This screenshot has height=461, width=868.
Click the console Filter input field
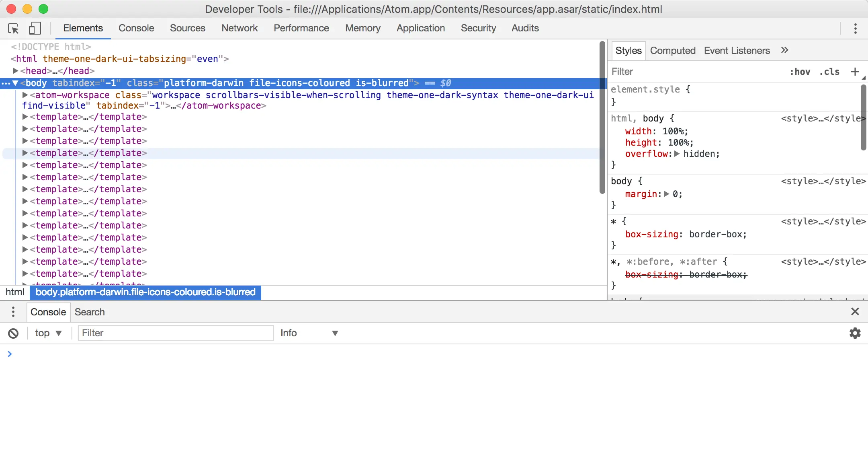pos(176,333)
